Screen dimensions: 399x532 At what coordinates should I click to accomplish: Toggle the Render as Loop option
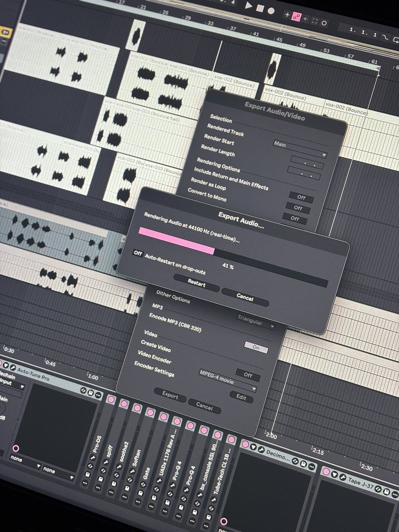tap(298, 207)
